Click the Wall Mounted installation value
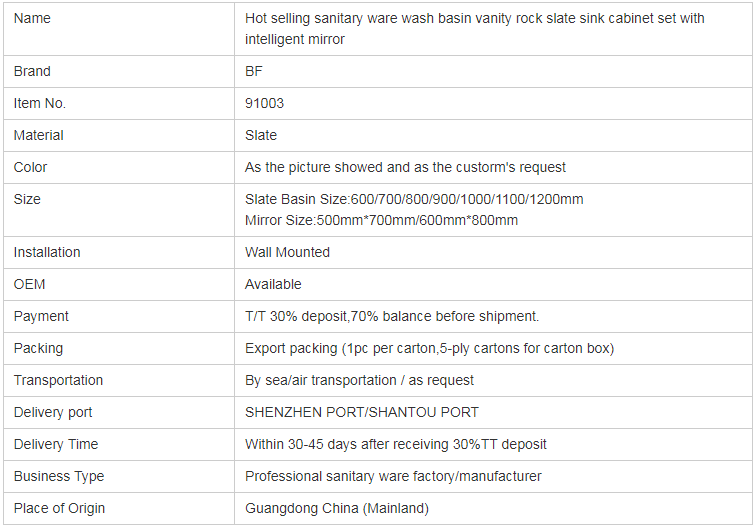The image size is (755, 531). click(x=287, y=252)
